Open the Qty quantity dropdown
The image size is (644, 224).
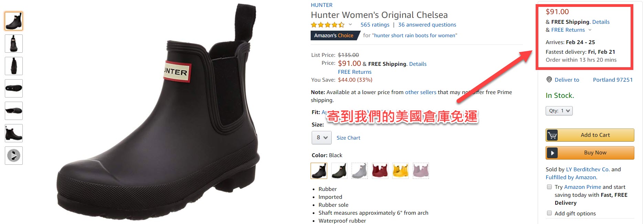click(559, 111)
